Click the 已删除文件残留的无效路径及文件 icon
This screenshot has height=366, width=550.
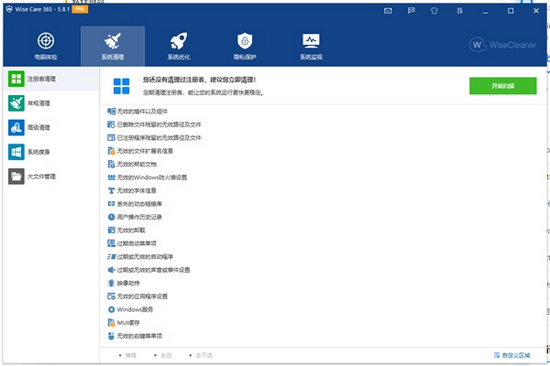click(111, 125)
